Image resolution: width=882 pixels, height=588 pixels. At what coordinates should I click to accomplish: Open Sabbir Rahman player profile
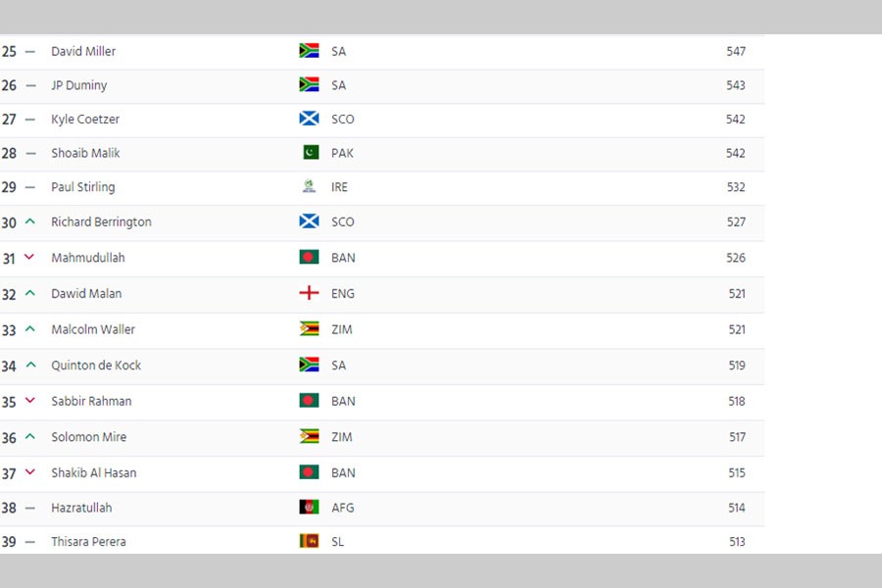coord(91,401)
